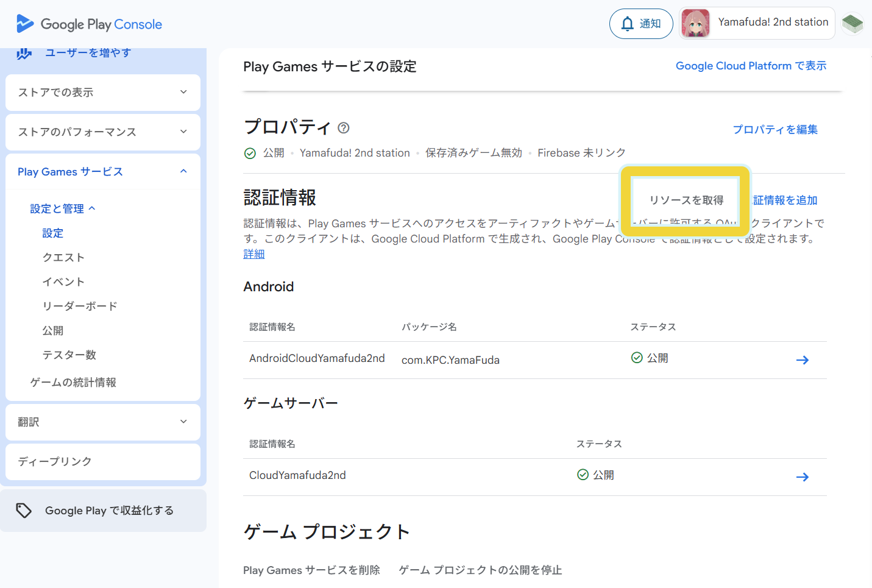The image size is (872, 588).
Task: Open the notifications bell button
Action: tap(640, 24)
